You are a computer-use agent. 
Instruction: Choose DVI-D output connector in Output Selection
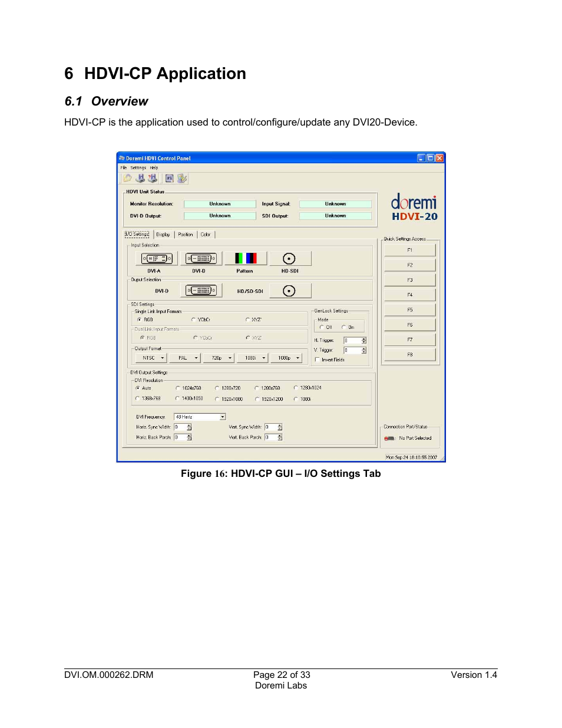201,291
